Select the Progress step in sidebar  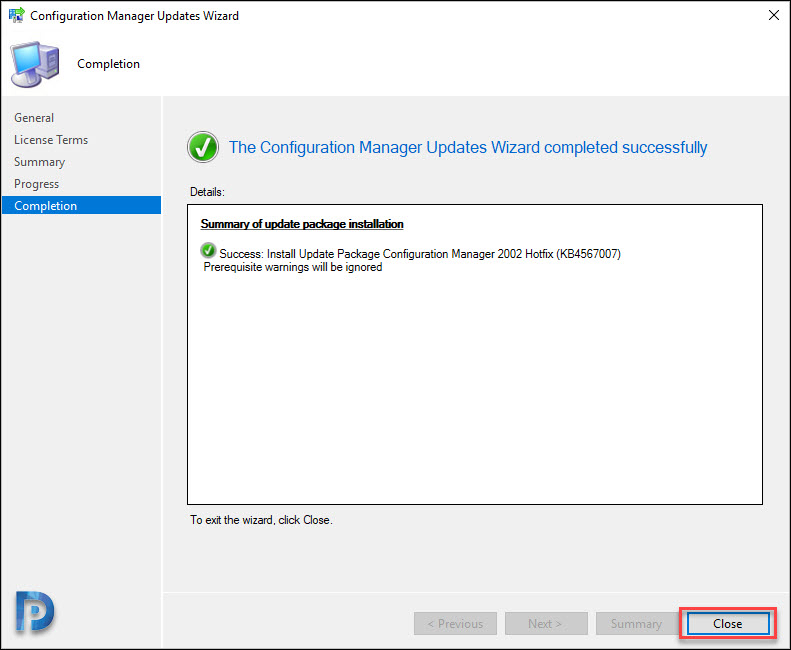click(x=36, y=184)
